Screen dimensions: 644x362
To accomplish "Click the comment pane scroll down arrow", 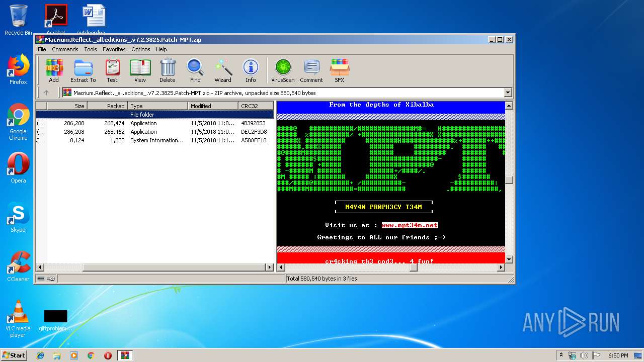I will click(509, 259).
